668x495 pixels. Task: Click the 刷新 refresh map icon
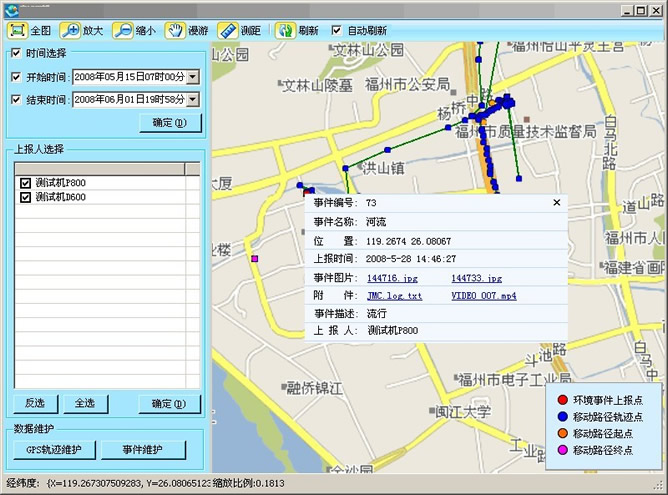(x=285, y=31)
